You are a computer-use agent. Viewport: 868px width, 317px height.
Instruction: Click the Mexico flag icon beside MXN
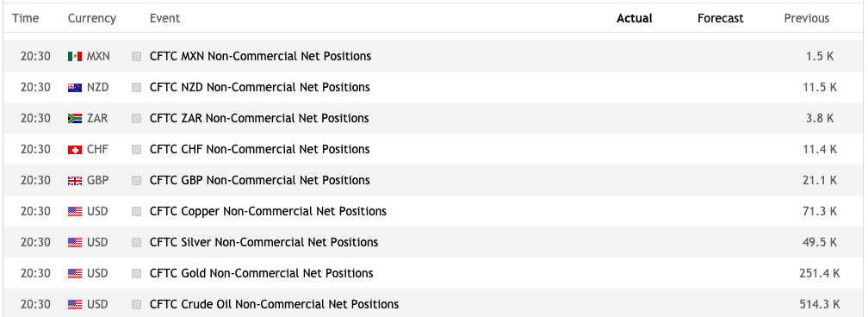[75, 57]
